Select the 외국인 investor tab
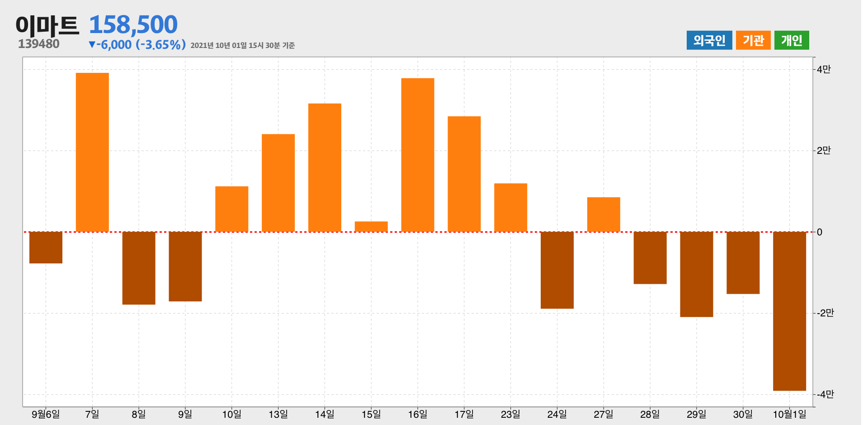This screenshot has width=868, height=425. coord(709,40)
